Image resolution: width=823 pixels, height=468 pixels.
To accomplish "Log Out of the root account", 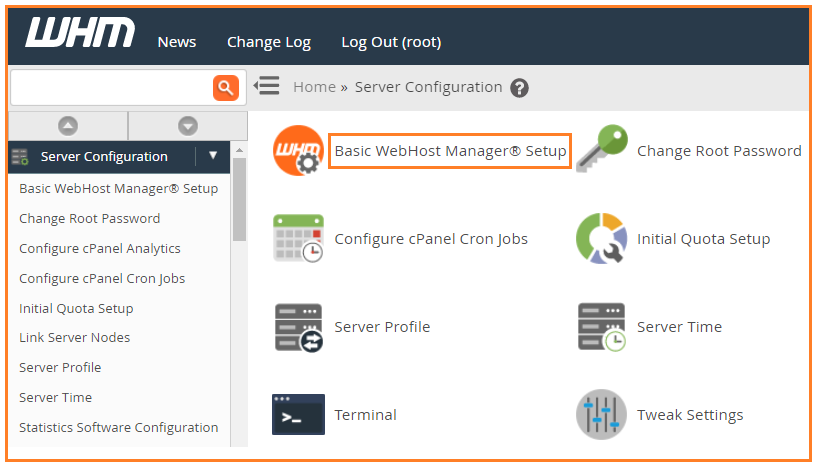I will click(x=391, y=42).
